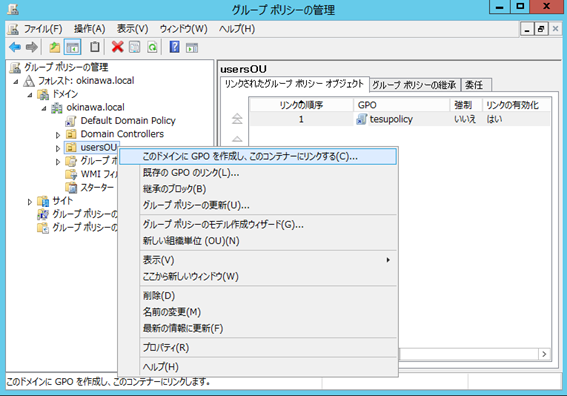
Task: Choose 最新の情報に更新(F) entry
Action: pyautogui.click(x=258, y=328)
